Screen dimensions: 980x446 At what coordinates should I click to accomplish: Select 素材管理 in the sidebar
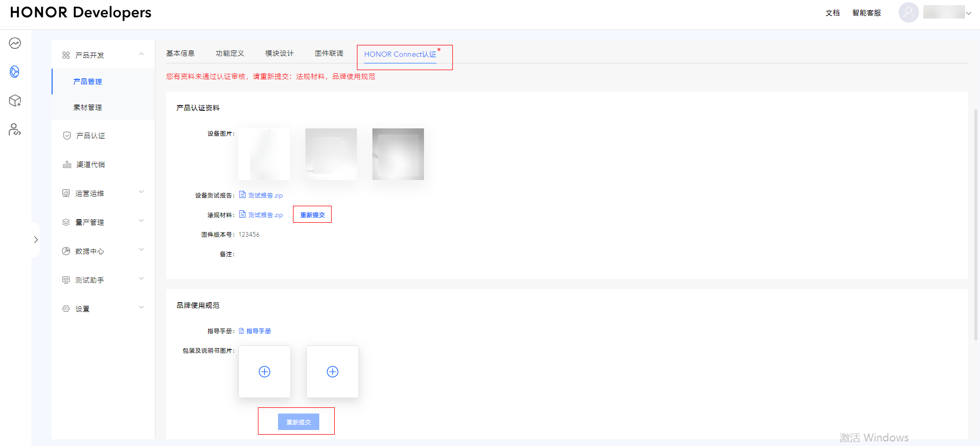point(88,107)
